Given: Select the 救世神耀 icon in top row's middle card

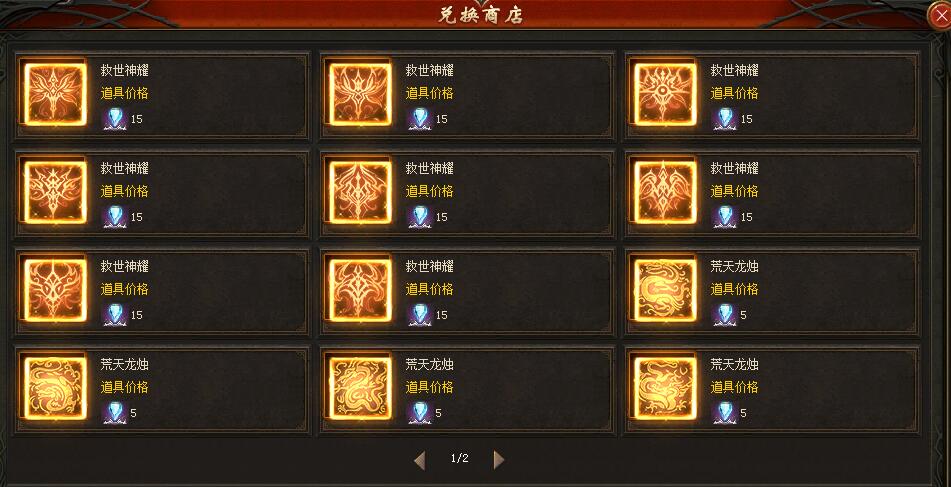Looking at the screenshot, I should click(x=360, y=95).
